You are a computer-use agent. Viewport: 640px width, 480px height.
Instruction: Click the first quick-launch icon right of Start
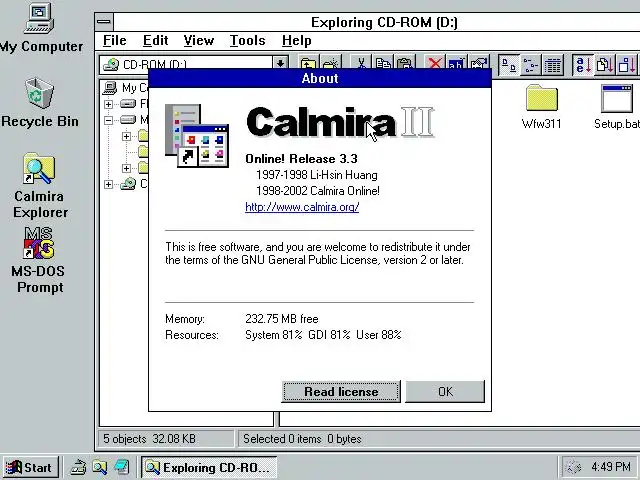[x=77, y=467]
